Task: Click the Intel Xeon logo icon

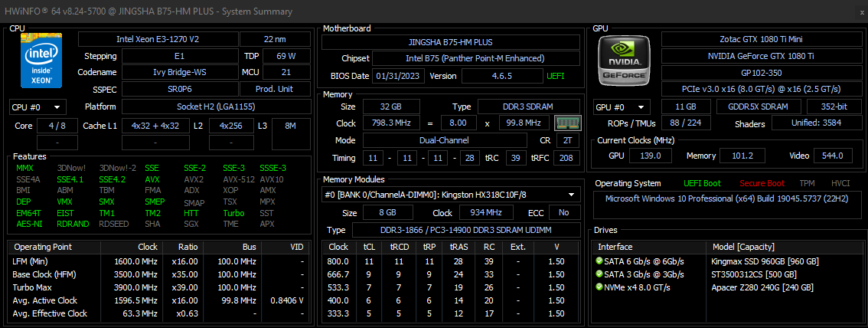Action: point(41,61)
